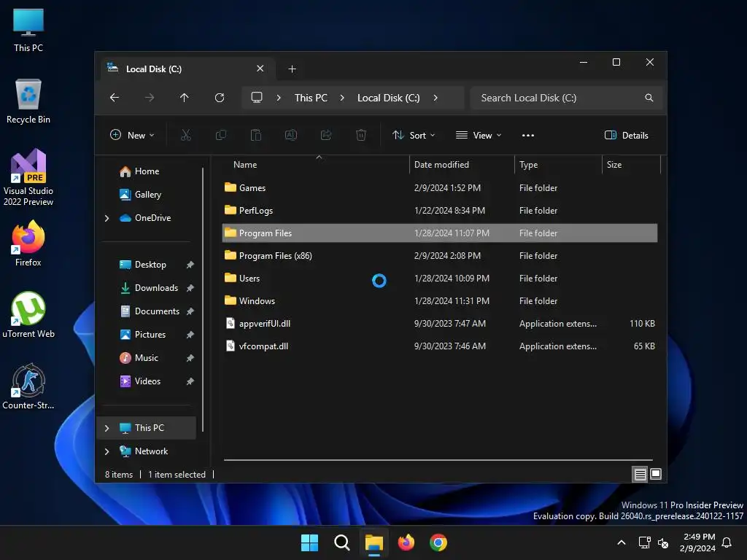Expand Network tree node

tap(107, 451)
